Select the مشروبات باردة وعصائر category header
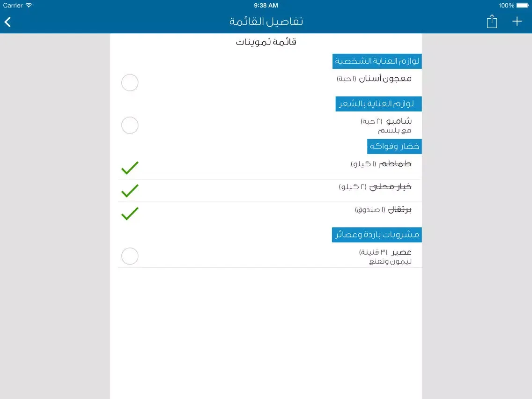532x399 pixels. pyautogui.click(x=378, y=235)
